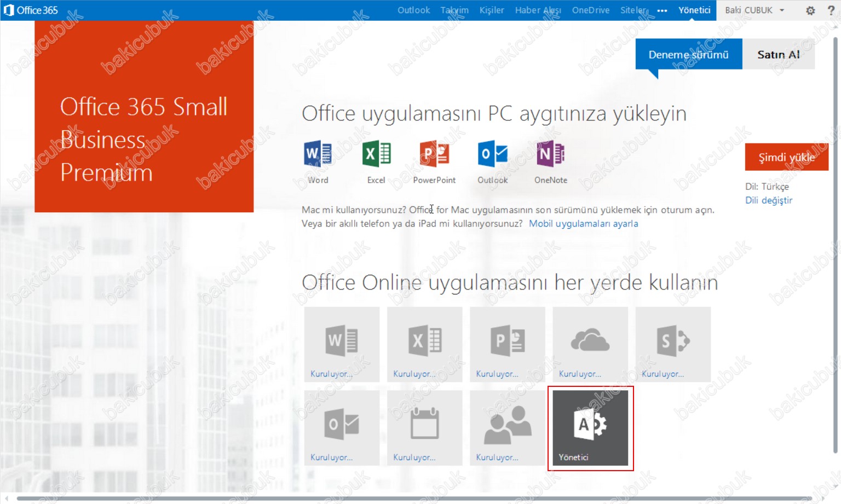
Task: Select the People tile
Action: [x=507, y=427]
